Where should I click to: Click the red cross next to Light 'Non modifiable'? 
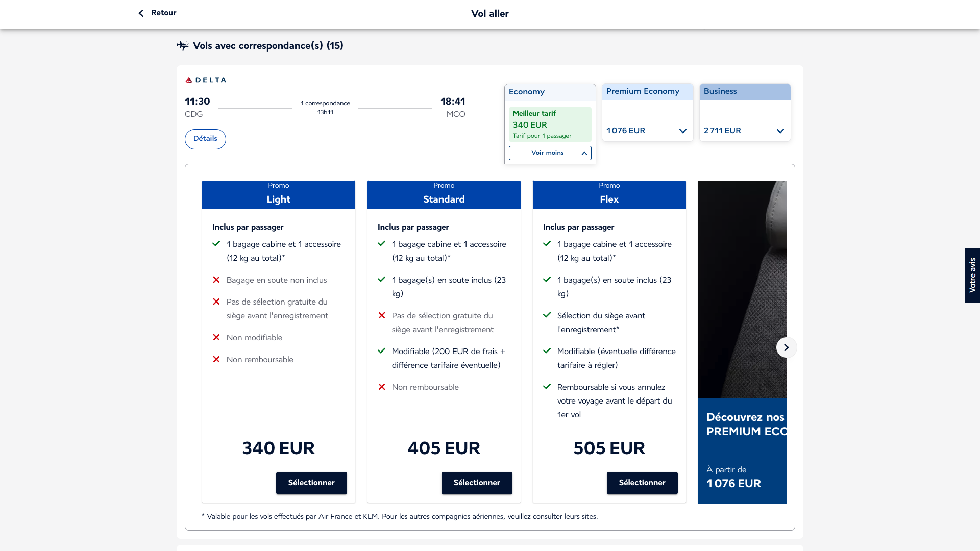click(x=216, y=337)
